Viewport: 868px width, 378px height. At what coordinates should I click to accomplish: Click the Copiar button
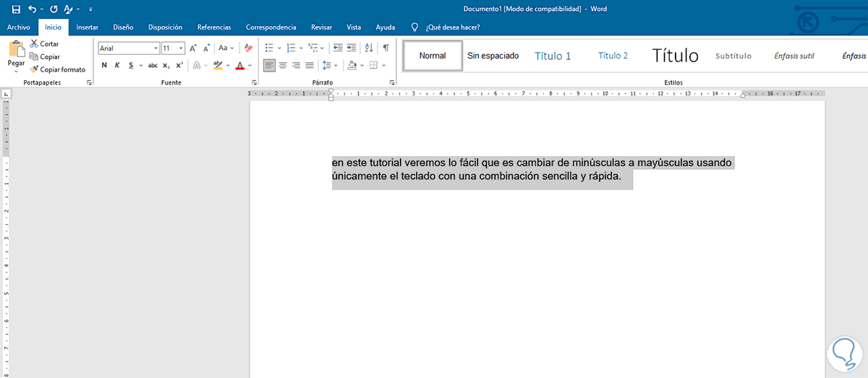click(x=45, y=56)
